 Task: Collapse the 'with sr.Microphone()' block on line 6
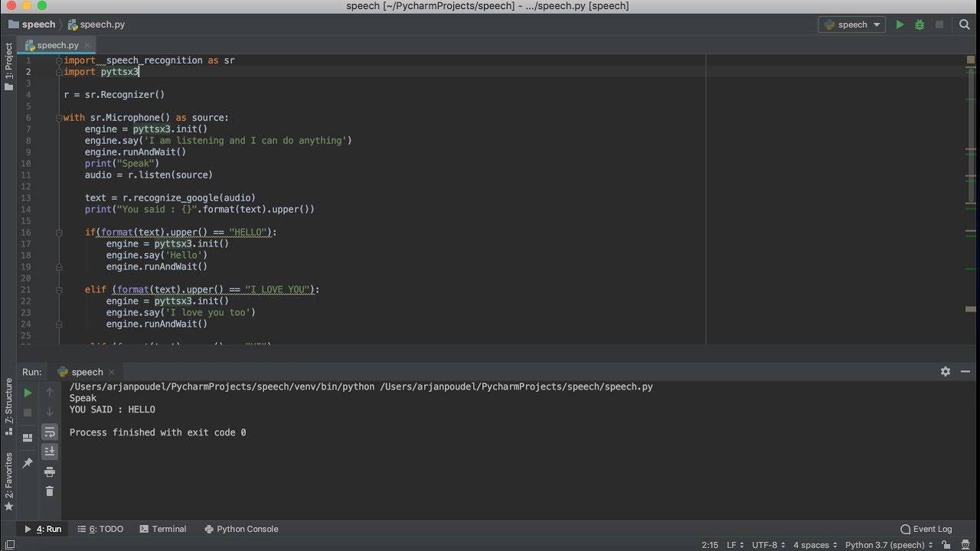(x=59, y=118)
